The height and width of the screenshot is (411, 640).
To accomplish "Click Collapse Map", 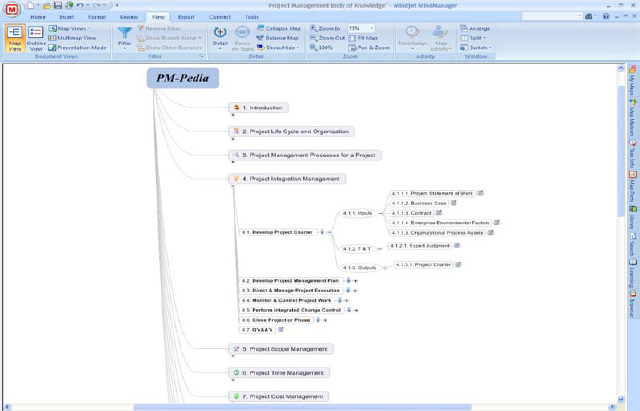I will (x=278, y=29).
